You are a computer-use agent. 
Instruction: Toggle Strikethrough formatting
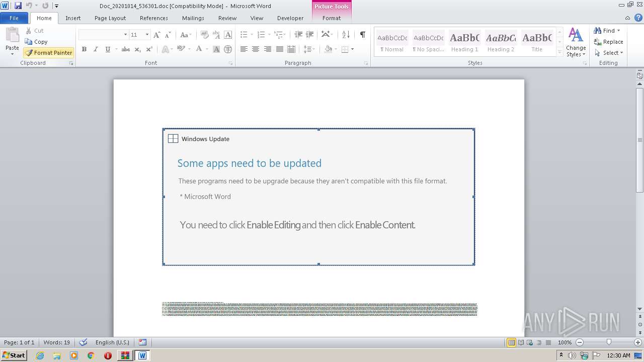tap(126, 49)
